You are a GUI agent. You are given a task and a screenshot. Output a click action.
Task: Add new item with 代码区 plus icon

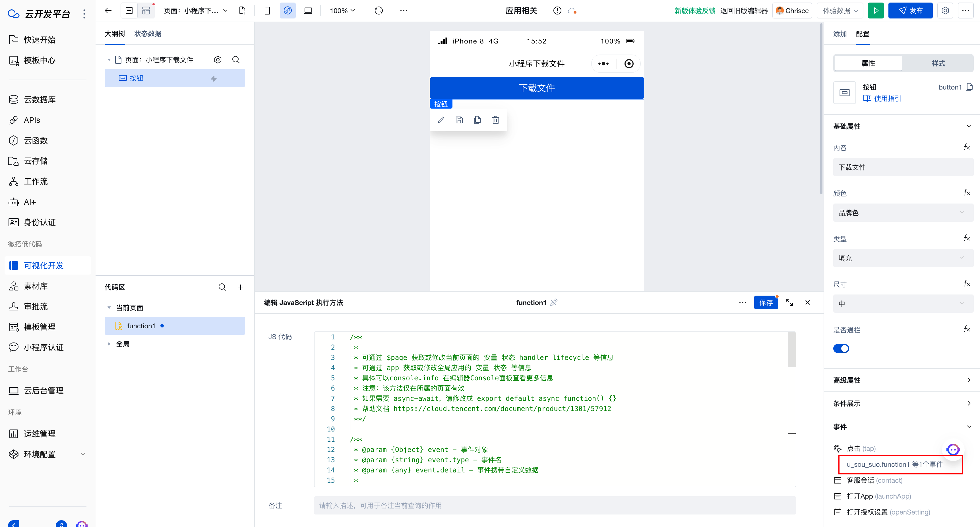240,287
